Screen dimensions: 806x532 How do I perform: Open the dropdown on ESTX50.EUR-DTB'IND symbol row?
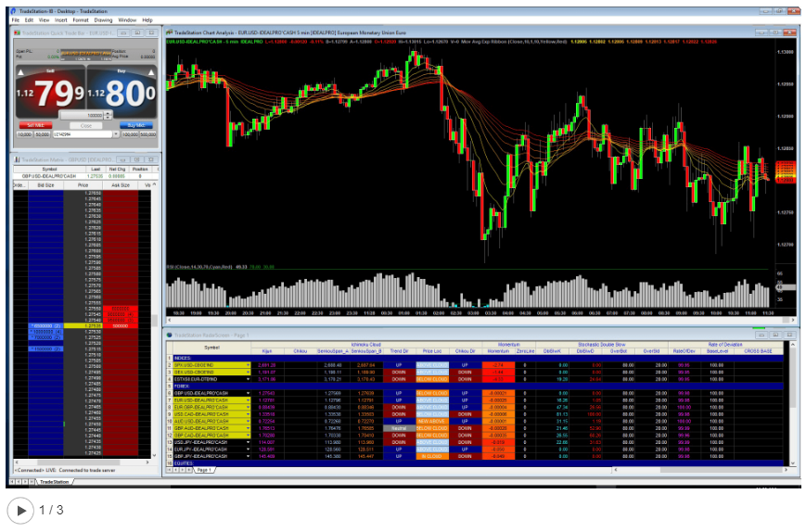(248, 379)
